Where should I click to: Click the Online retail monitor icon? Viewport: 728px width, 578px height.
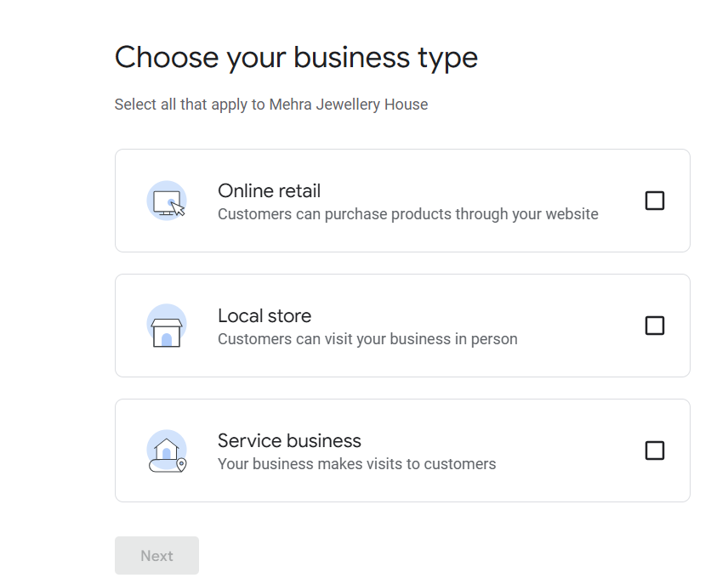click(x=167, y=201)
